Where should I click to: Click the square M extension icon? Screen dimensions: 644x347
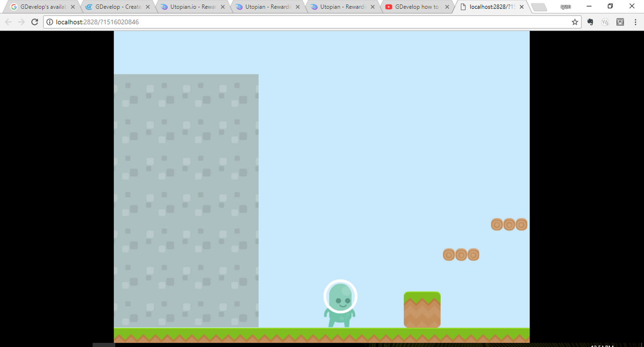point(620,22)
